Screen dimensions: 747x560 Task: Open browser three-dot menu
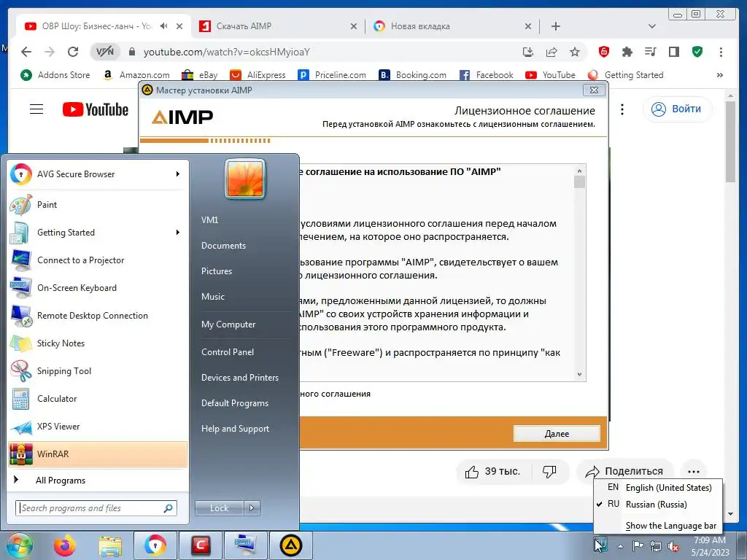tap(721, 52)
